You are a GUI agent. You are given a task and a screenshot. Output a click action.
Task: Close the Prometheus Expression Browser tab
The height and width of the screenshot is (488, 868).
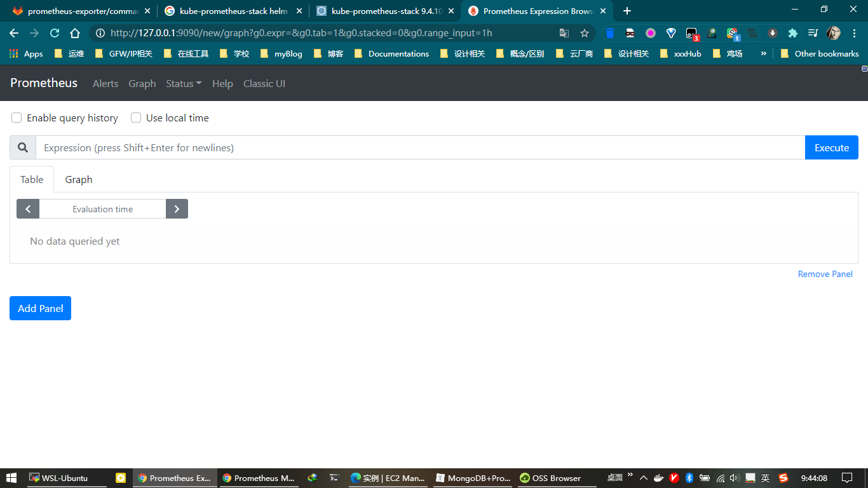click(603, 11)
